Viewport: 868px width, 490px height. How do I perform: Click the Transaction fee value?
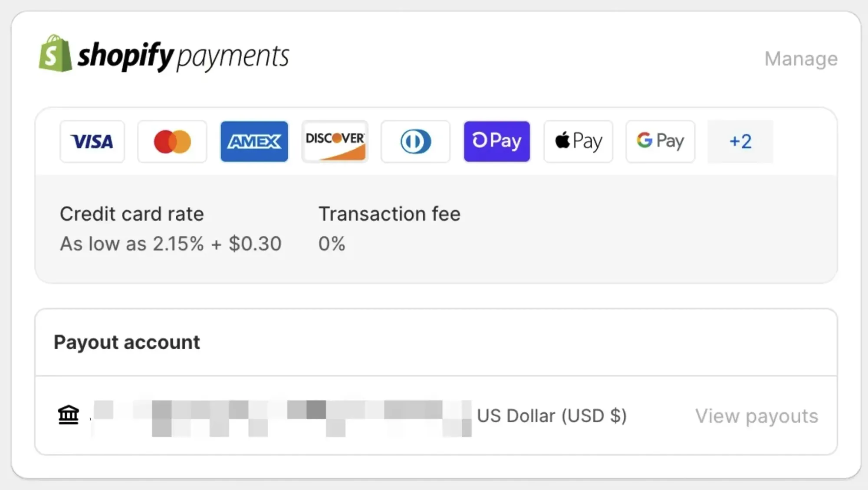pos(332,244)
